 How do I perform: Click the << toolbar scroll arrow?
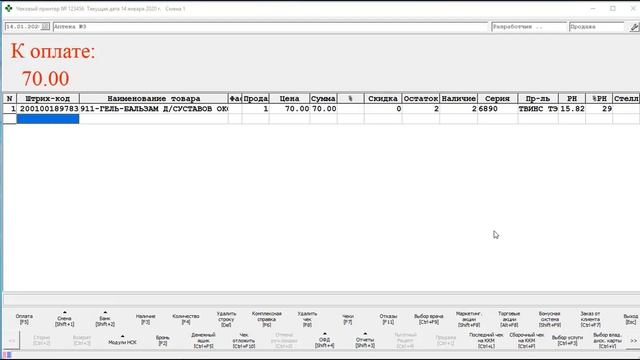point(12,340)
